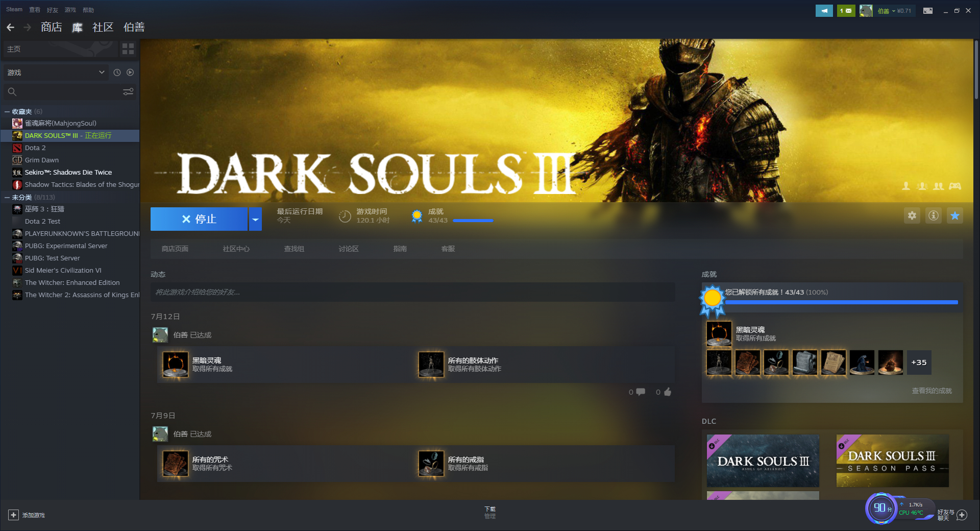Click 所有的戒指 achievement icon

tap(431, 464)
